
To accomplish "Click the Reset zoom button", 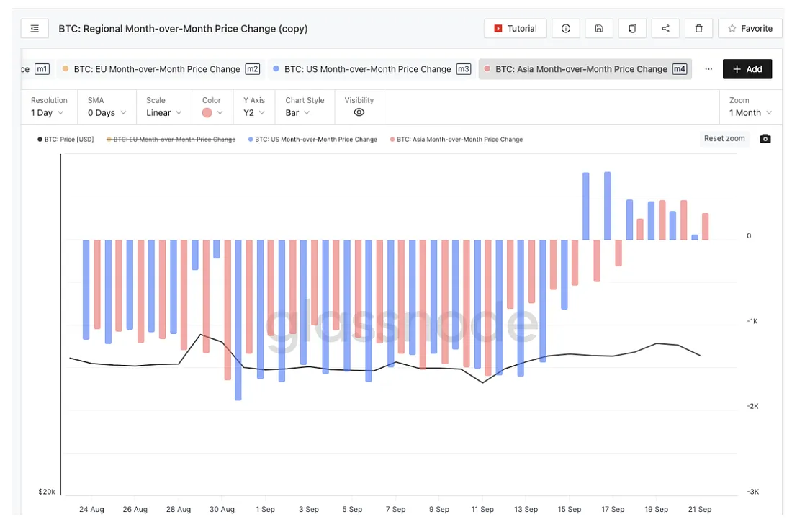I will pos(724,138).
